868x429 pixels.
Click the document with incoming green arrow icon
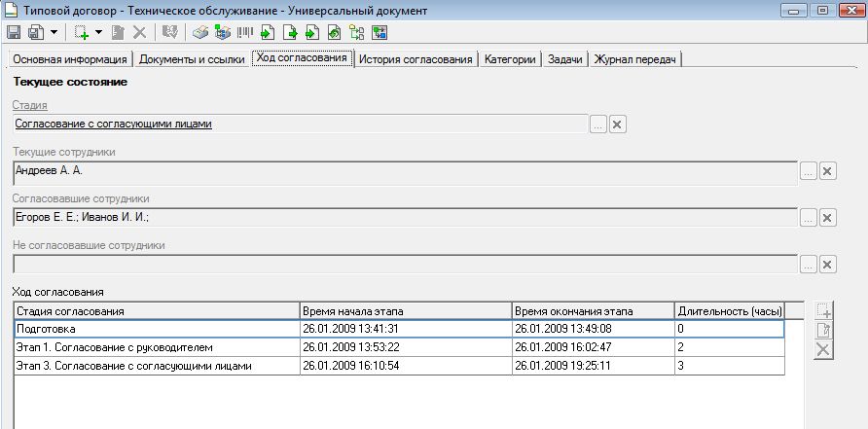point(268,33)
